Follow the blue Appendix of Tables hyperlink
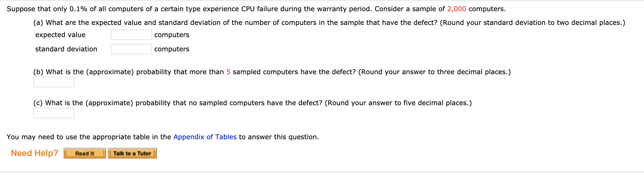644x187 pixels. pyautogui.click(x=205, y=137)
